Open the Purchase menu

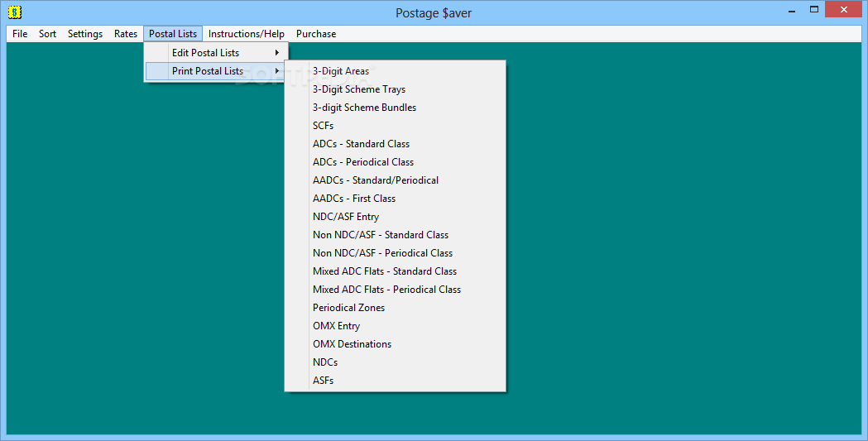point(316,34)
